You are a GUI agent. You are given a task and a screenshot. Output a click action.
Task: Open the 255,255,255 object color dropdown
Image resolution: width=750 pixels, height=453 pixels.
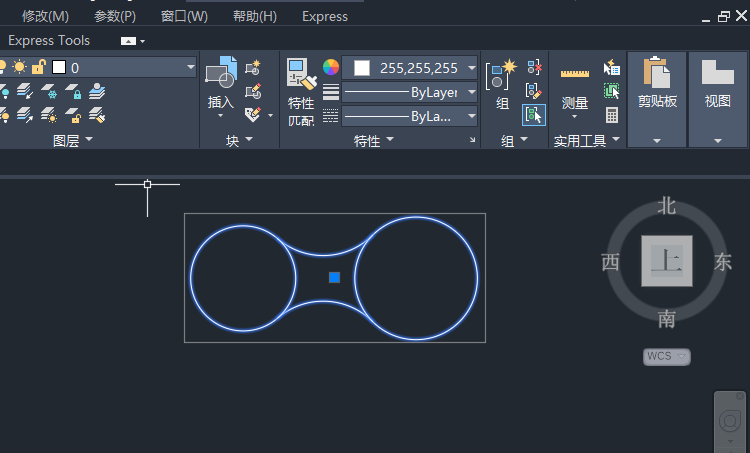pyautogui.click(x=471, y=68)
